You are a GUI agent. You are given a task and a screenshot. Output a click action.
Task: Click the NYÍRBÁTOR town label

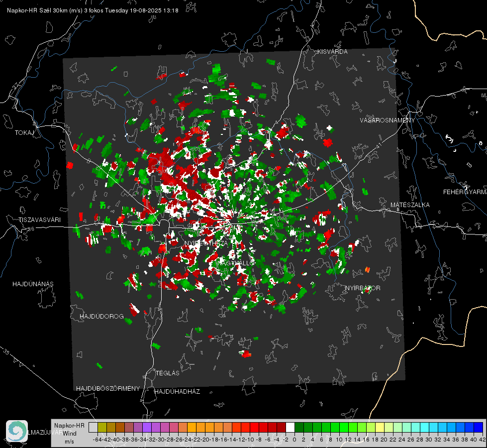coord(363,288)
